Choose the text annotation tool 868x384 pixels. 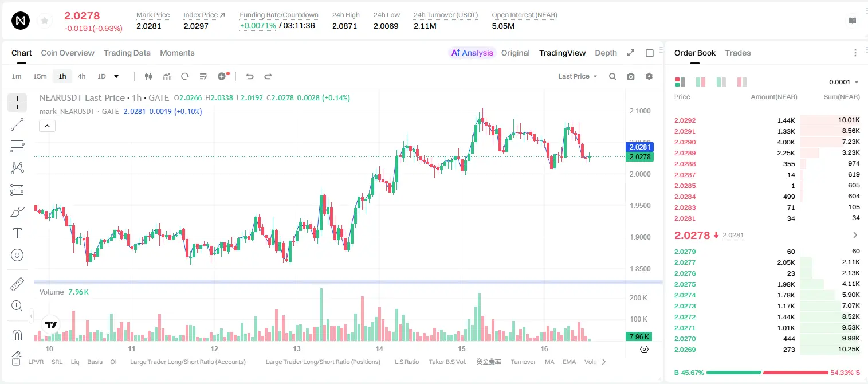17,233
